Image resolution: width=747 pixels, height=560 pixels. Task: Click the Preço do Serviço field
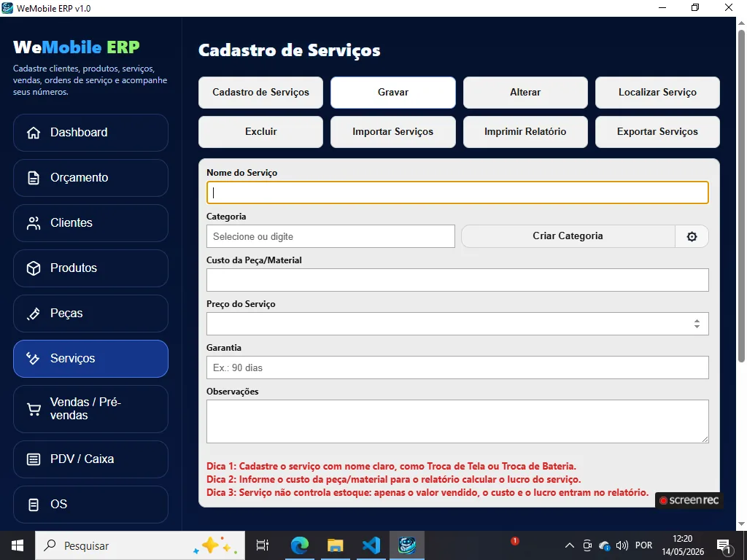[x=457, y=324]
